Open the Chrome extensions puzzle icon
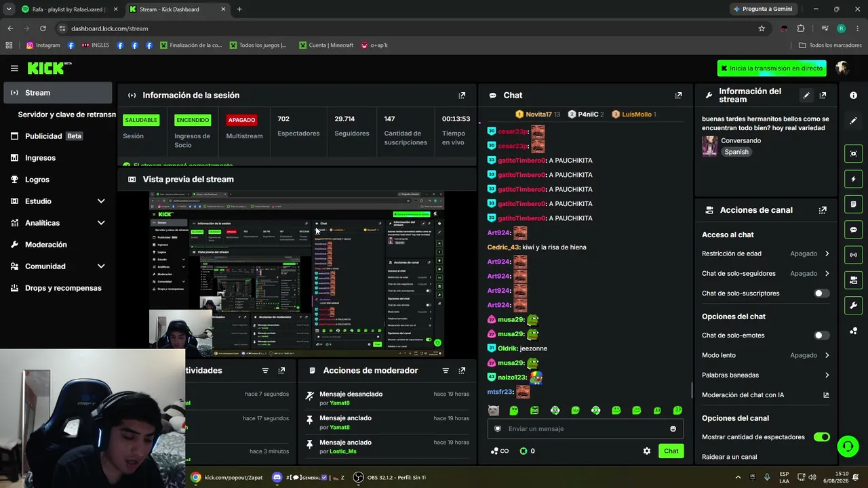 (801, 28)
